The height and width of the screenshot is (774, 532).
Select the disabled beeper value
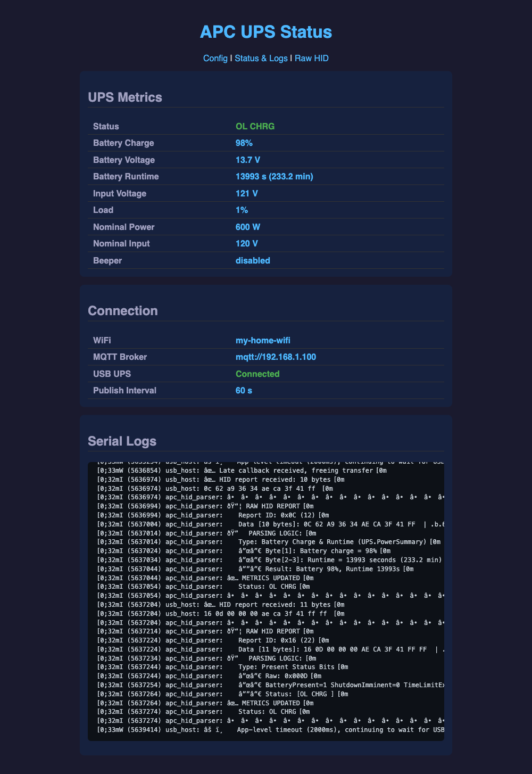click(253, 260)
